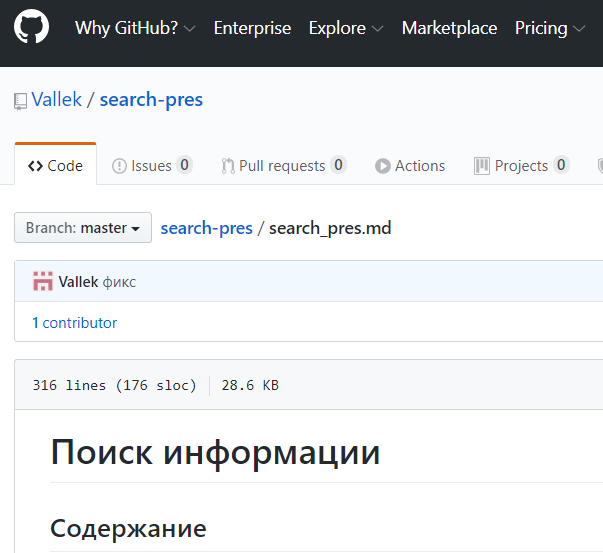Click Vallek's pink identicon avatar
This screenshot has height=553, width=603.
43,281
